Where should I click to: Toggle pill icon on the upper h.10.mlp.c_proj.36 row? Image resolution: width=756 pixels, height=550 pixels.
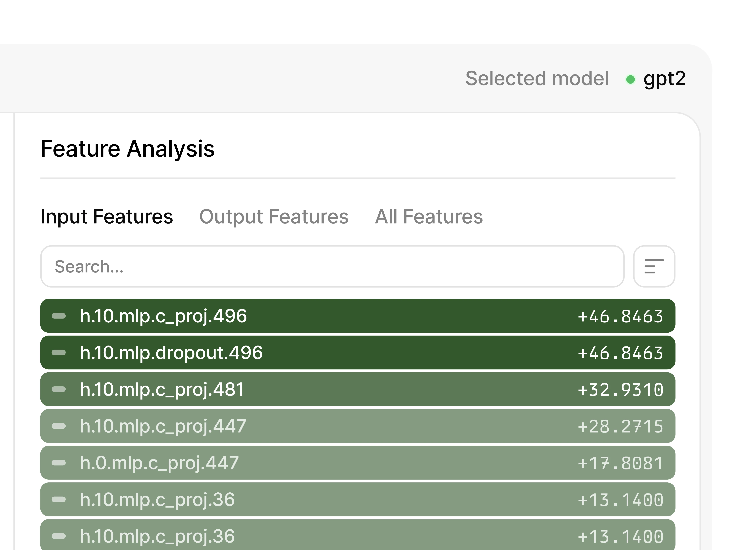pyautogui.click(x=59, y=499)
